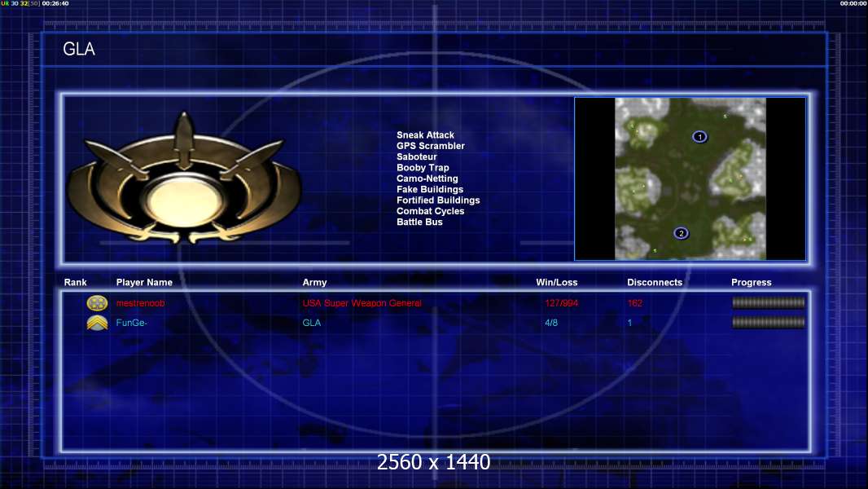Image resolution: width=868 pixels, height=489 pixels.
Task: Click USA Super Weapon General army text
Action: click(362, 303)
